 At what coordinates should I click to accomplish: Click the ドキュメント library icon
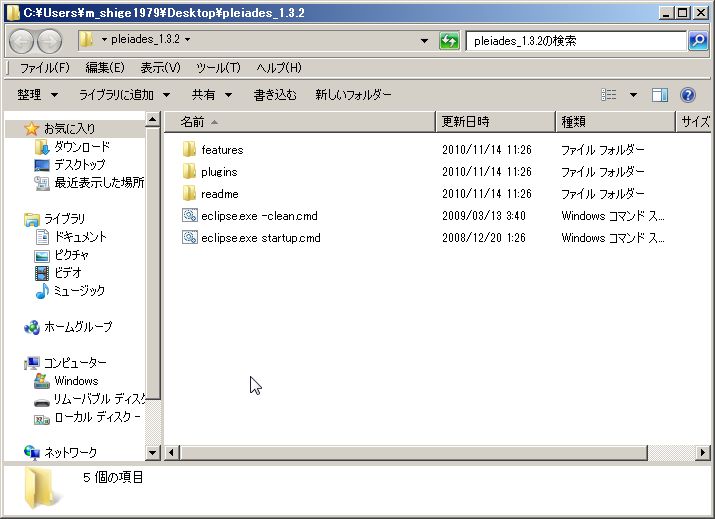point(42,237)
